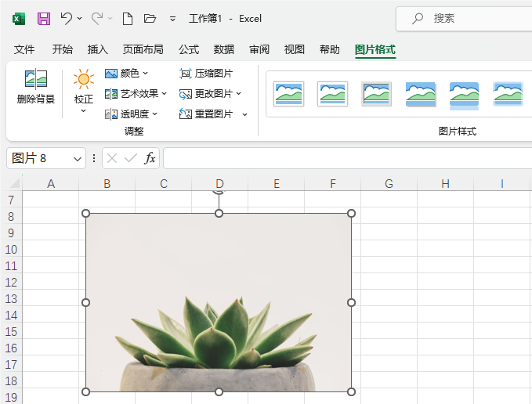The image size is (532, 404).
Task: Apply the fourth drop-shadow picture style
Action: 421,94
